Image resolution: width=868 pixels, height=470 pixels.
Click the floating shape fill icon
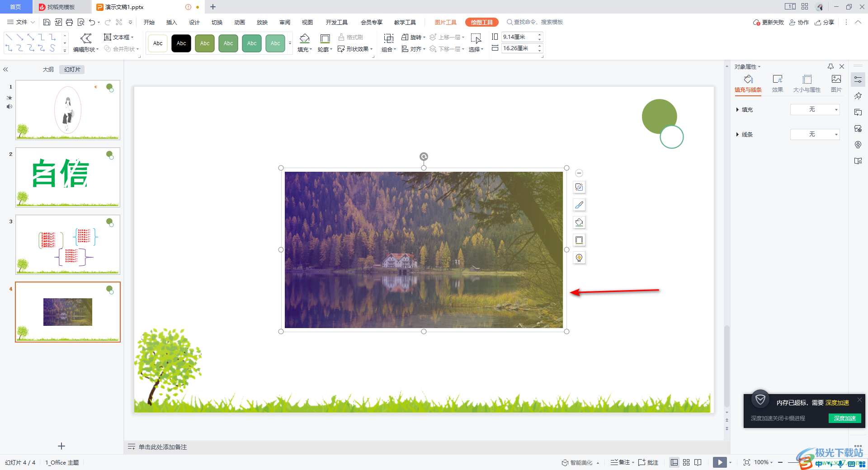coord(579,222)
